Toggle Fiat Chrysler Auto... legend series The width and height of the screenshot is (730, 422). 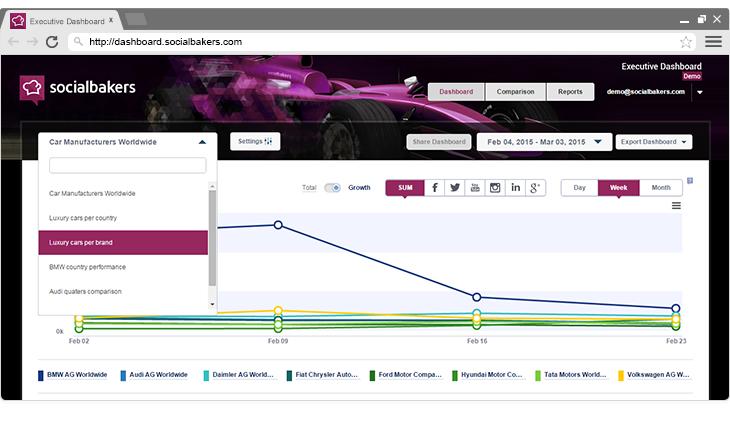[322, 375]
